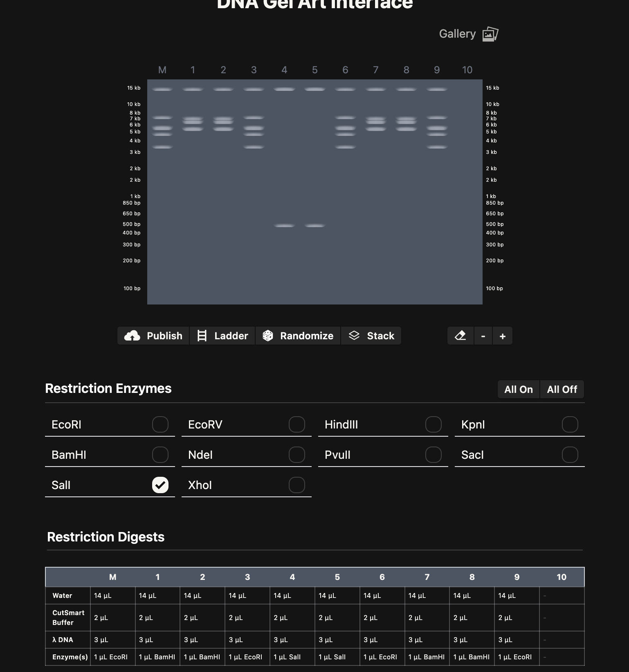The width and height of the screenshot is (629, 672).
Task: Select the eraser tool icon
Action: click(x=461, y=336)
